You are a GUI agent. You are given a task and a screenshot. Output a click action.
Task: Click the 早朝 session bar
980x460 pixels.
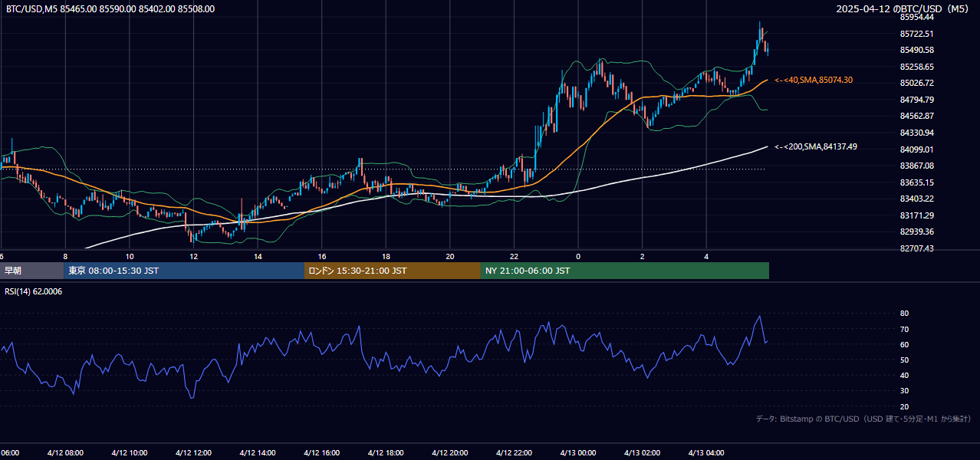pos(31,271)
